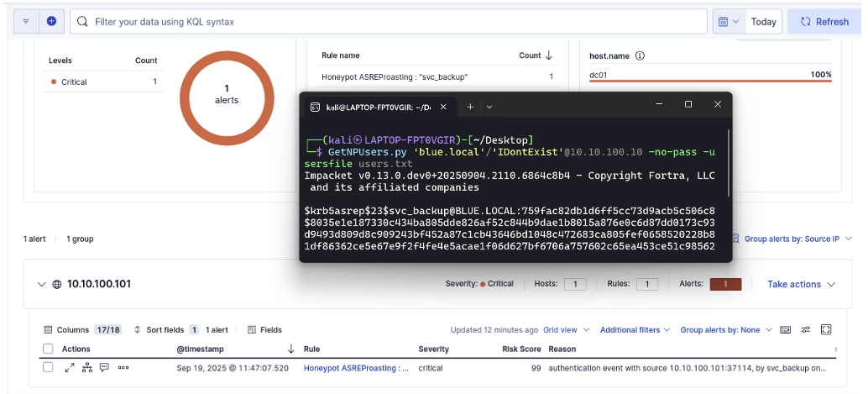Open analyzer graph icon for the alert
This screenshot has height=394, width=868.
[x=86, y=368]
